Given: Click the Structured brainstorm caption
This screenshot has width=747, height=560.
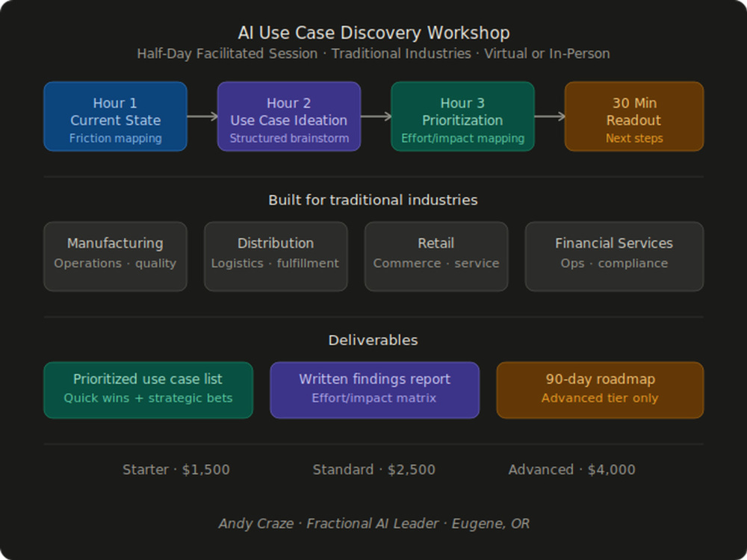Looking at the screenshot, I should (289, 138).
